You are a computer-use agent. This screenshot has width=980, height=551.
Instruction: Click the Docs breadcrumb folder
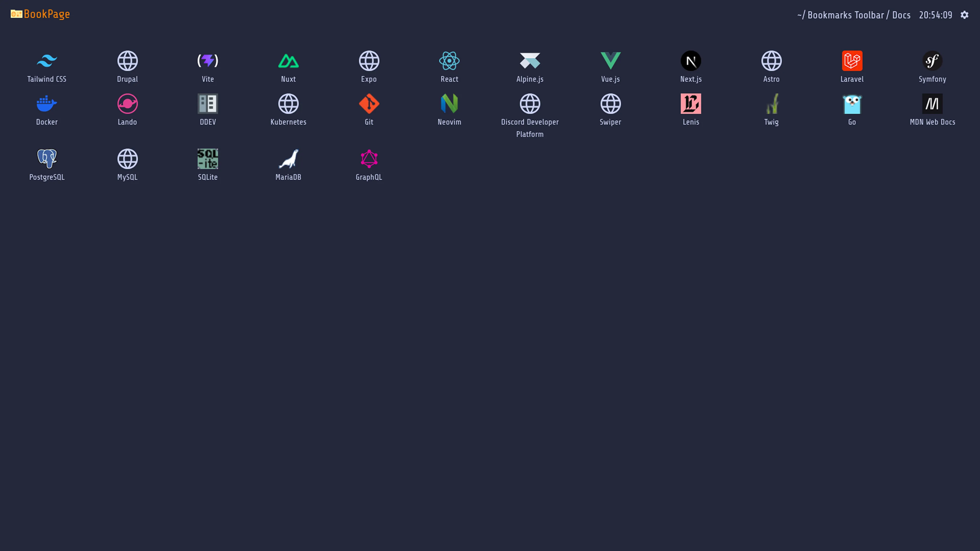[x=901, y=15]
